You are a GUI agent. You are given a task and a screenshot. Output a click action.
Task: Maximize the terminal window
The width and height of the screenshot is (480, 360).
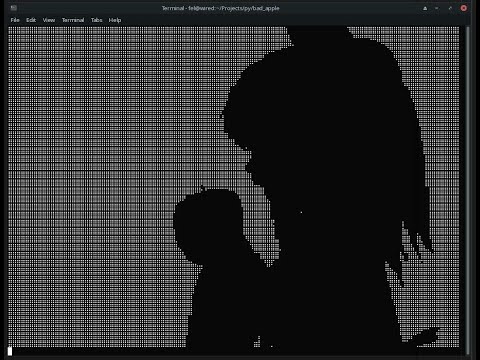point(450,8)
